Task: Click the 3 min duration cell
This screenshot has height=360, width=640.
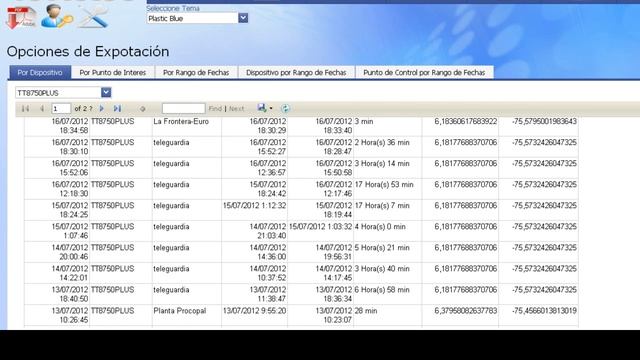Action: (388, 126)
